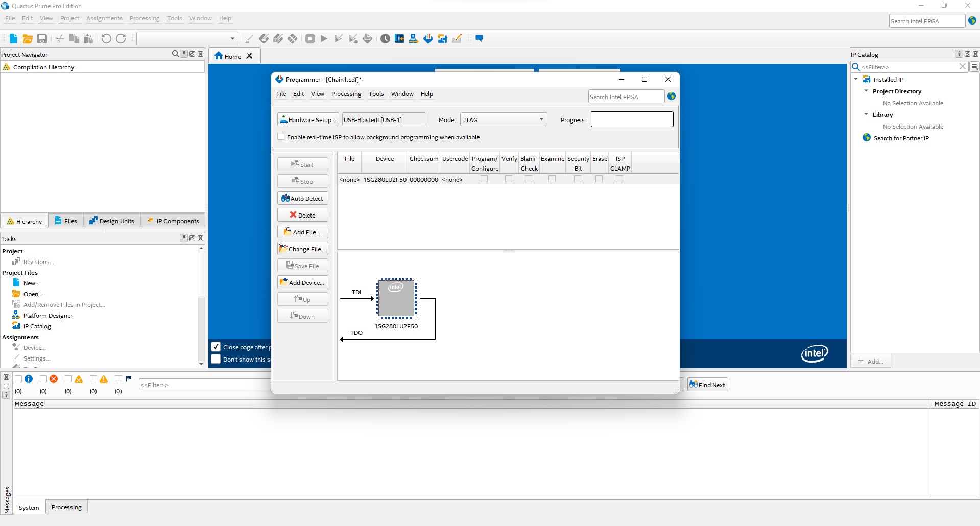Screen dimensions: 980x526
Task: Click the Programmer Progress bar
Action: pyautogui.click(x=632, y=119)
